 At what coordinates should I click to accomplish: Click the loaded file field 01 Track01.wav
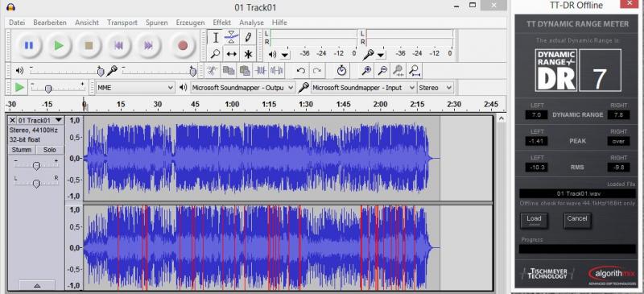tap(577, 193)
